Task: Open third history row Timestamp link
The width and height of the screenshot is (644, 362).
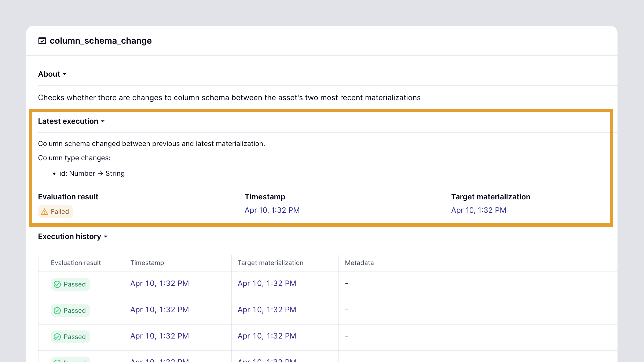Action: click(x=159, y=336)
